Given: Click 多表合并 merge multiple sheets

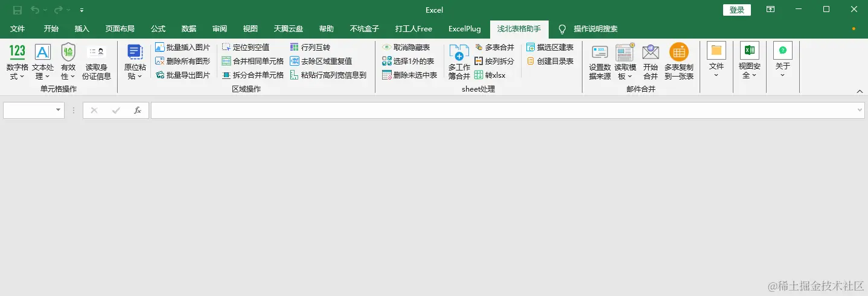Looking at the screenshot, I should click(x=494, y=47).
